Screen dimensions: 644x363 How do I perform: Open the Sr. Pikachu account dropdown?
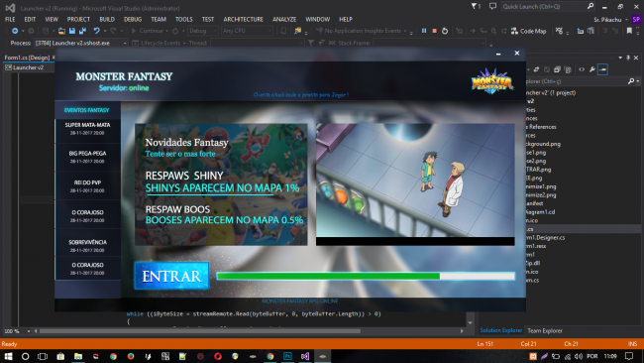[x=610, y=19]
